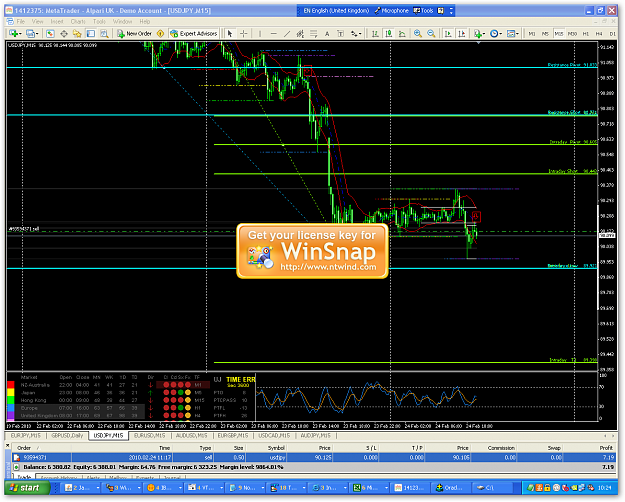Image resolution: width=625 pixels, height=502 pixels.
Task: Switch chart to Line Chart mode
Action: (402, 34)
